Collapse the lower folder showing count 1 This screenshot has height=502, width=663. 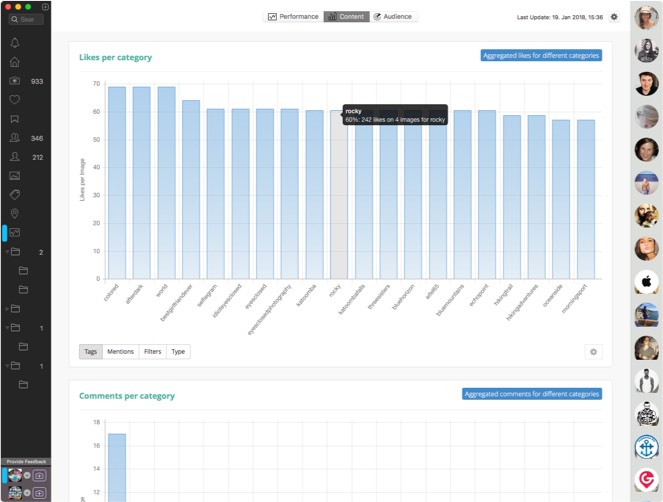pyautogui.click(x=7, y=365)
